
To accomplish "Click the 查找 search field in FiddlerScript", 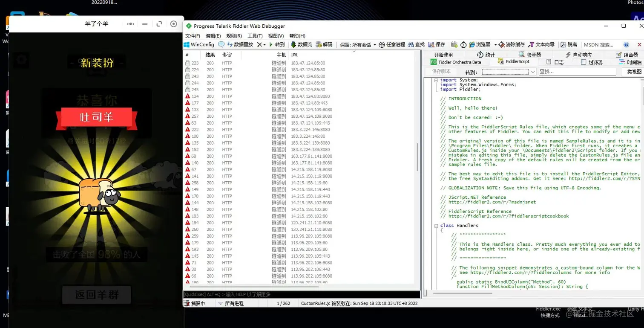I will [x=577, y=72].
